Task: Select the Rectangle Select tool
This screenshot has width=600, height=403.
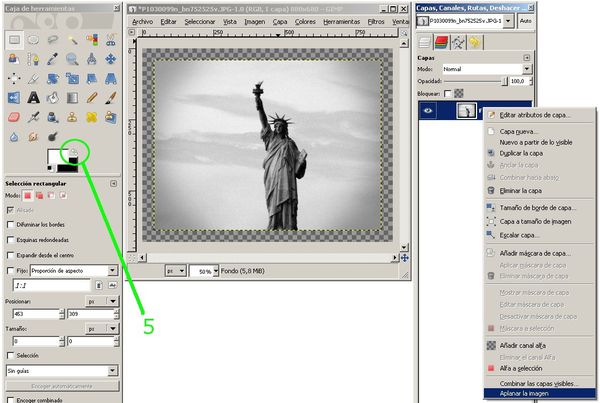Action: click(x=15, y=41)
